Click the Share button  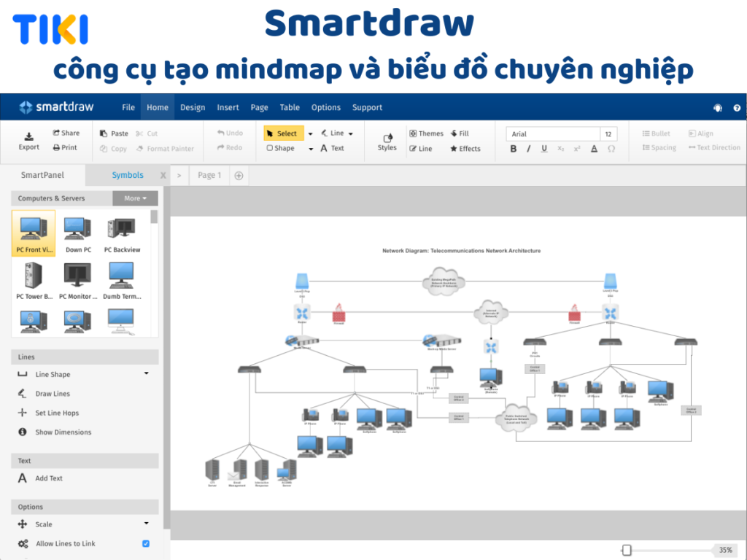[x=67, y=133]
